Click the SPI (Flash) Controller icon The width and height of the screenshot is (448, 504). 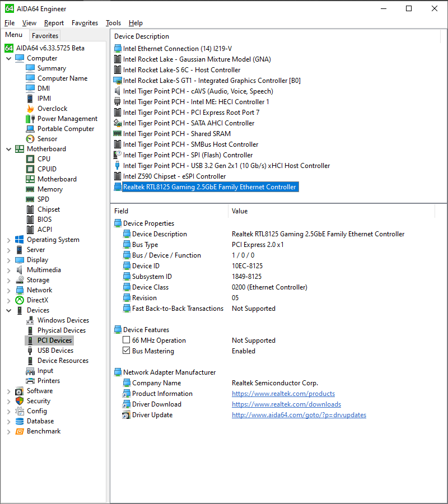pyautogui.click(x=118, y=155)
